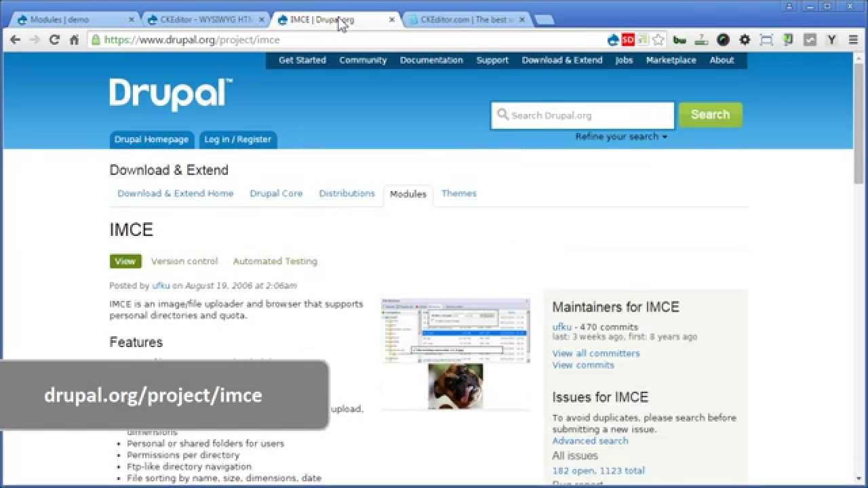Reload the page with the refresh icon
The height and width of the screenshot is (488, 868).
click(x=55, y=40)
